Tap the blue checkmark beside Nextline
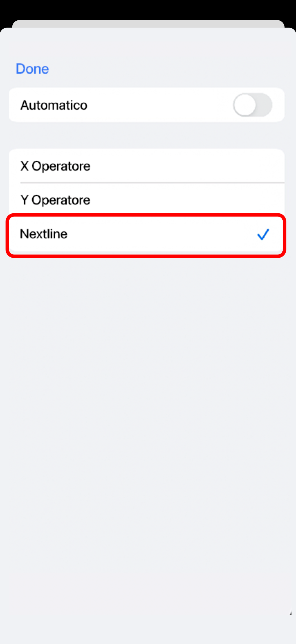The width and height of the screenshot is (296, 644). tap(263, 234)
